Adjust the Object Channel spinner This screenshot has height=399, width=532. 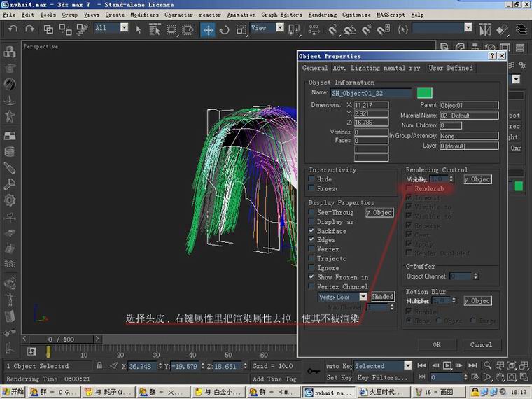476,276
